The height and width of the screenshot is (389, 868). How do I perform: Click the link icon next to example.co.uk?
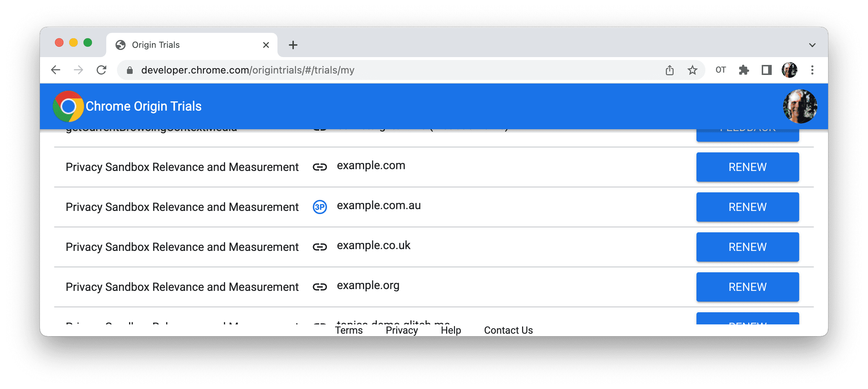320,247
